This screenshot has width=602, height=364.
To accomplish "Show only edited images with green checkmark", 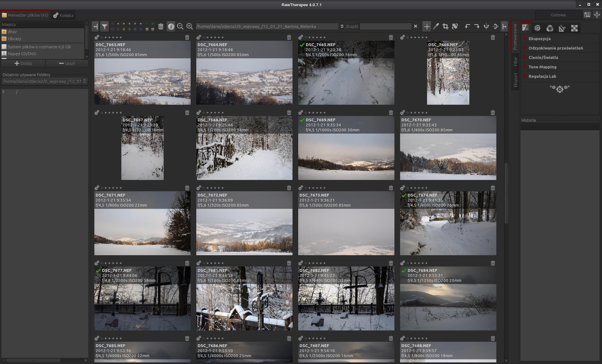I will (153, 24).
